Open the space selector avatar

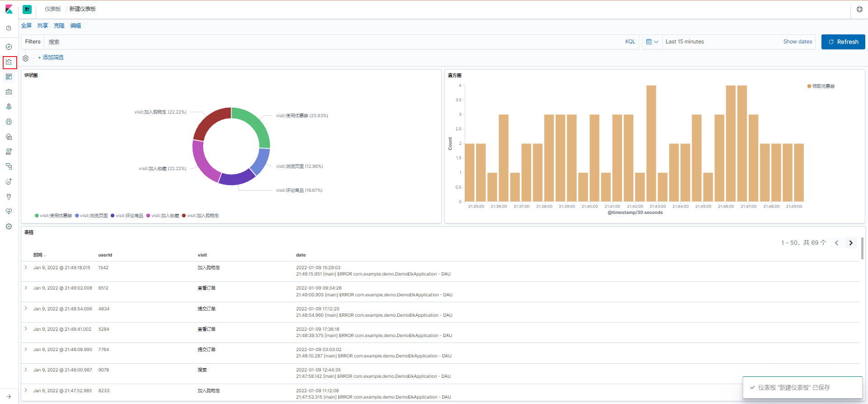click(27, 9)
